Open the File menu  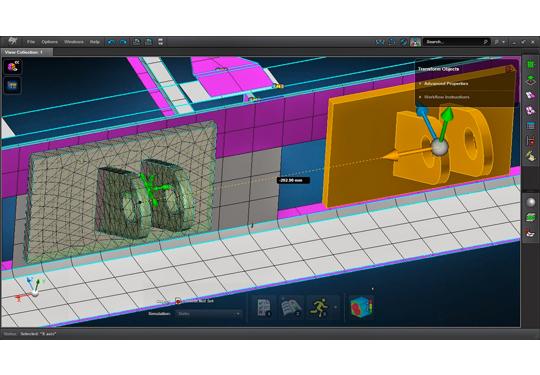[31, 42]
